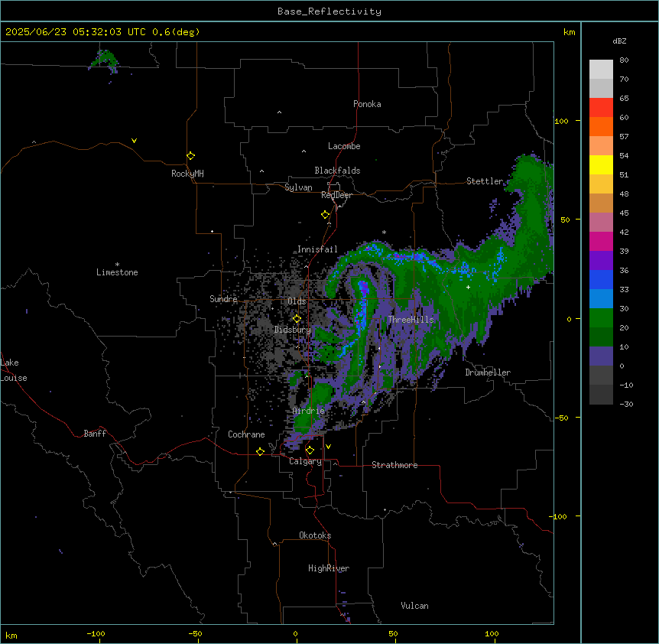The width and height of the screenshot is (659, 644).
Task: Click the Sylvan label
Action: (298, 187)
